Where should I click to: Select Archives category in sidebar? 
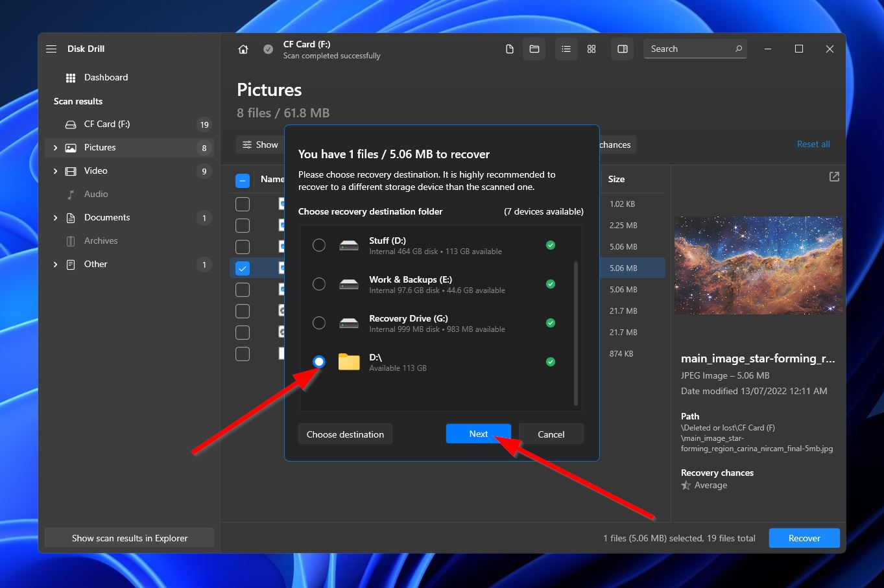coord(129,241)
